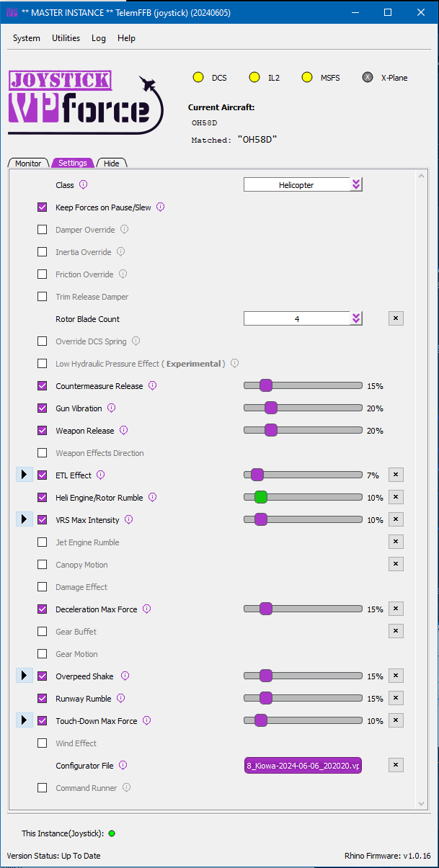The height and width of the screenshot is (868, 439).
Task: Click the Configurator File name button
Action: (x=303, y=766)
